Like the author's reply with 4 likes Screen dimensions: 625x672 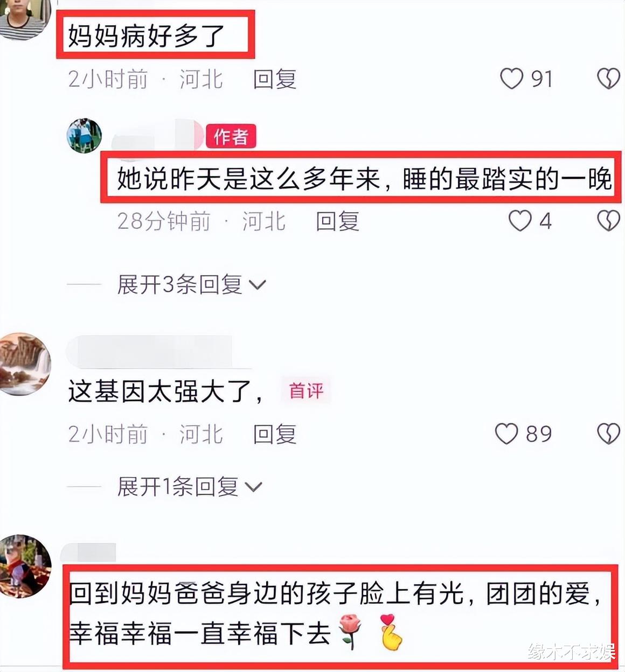[520, 221]
